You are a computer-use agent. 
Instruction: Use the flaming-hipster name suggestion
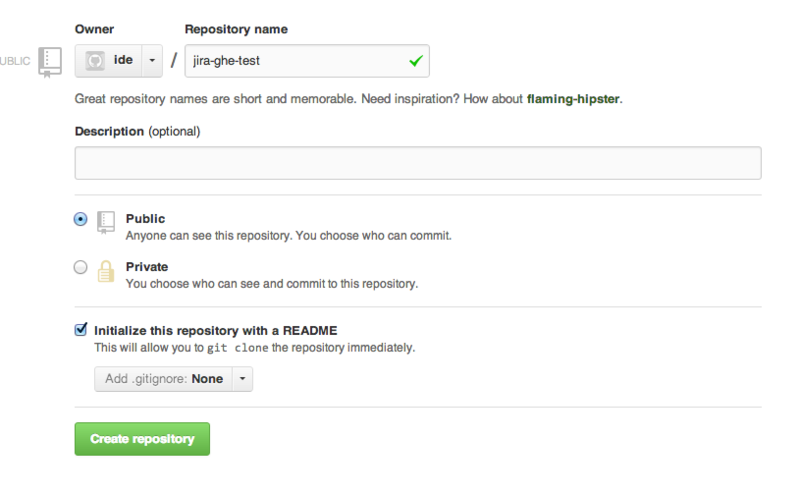574,99
